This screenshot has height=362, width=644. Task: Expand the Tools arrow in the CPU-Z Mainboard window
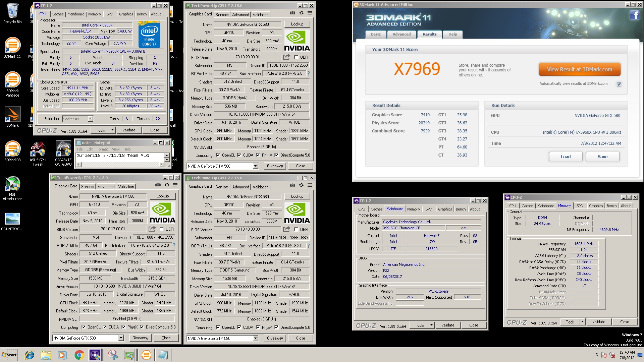(x=431, y=325)
